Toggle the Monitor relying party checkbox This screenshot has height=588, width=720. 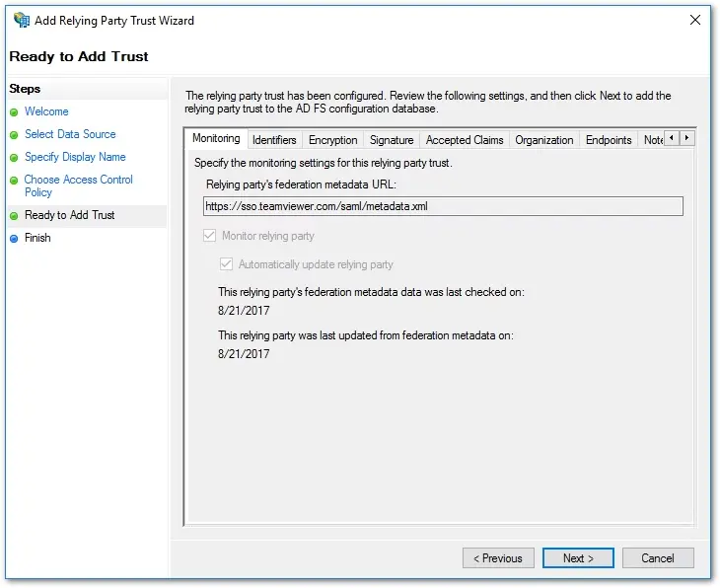[x=209, y=236]
